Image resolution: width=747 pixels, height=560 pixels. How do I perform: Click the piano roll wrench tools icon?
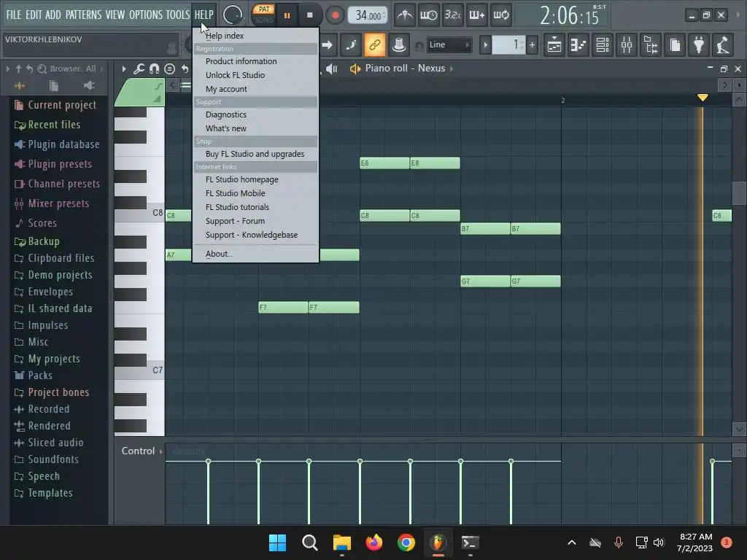pos(139,69)
